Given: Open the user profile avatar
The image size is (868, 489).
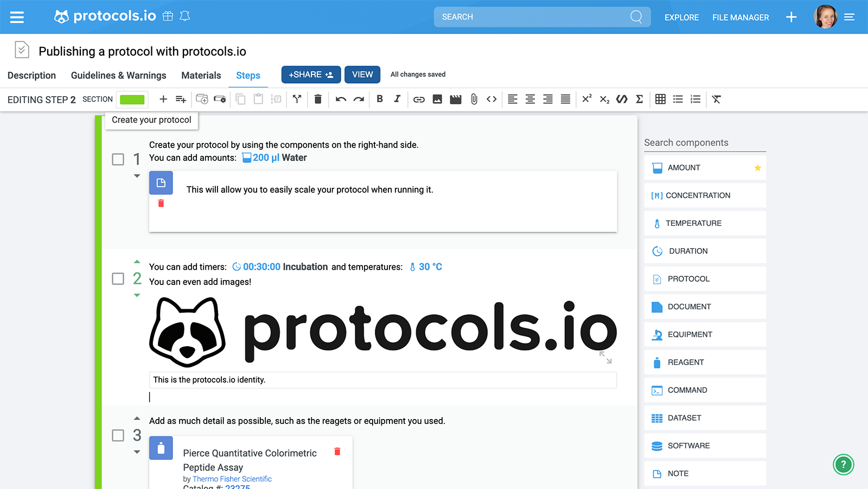Looking at the screenshot, I should tap(825, 17).
